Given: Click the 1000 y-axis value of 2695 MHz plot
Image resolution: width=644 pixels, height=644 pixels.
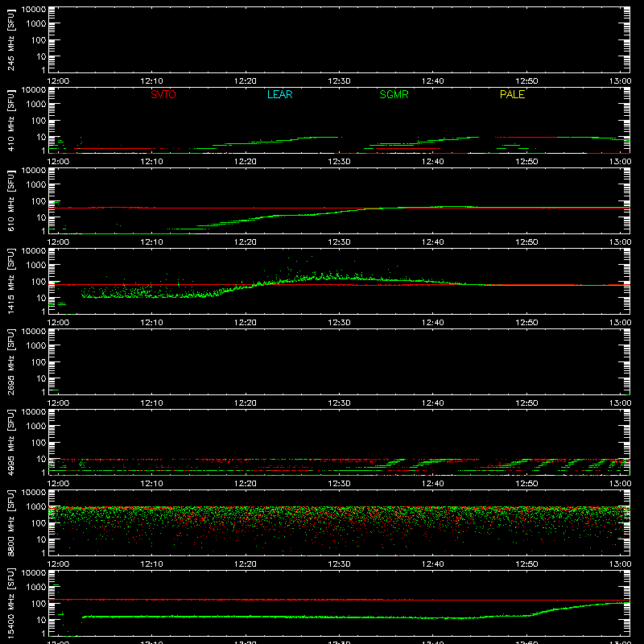Looking at the screenshot, I should tap(36, 346).
